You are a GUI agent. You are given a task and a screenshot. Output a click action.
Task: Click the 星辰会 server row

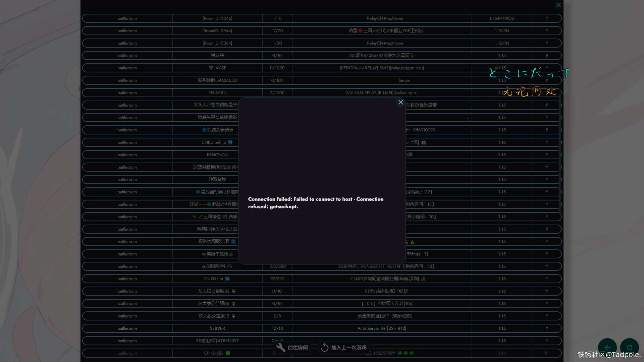tap(217, 55)
